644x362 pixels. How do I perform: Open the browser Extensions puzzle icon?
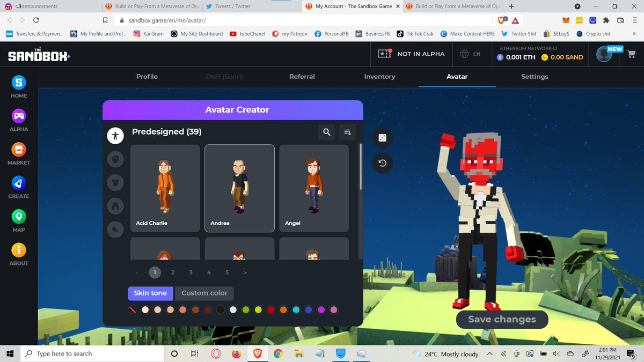click(x=606, y=20)
